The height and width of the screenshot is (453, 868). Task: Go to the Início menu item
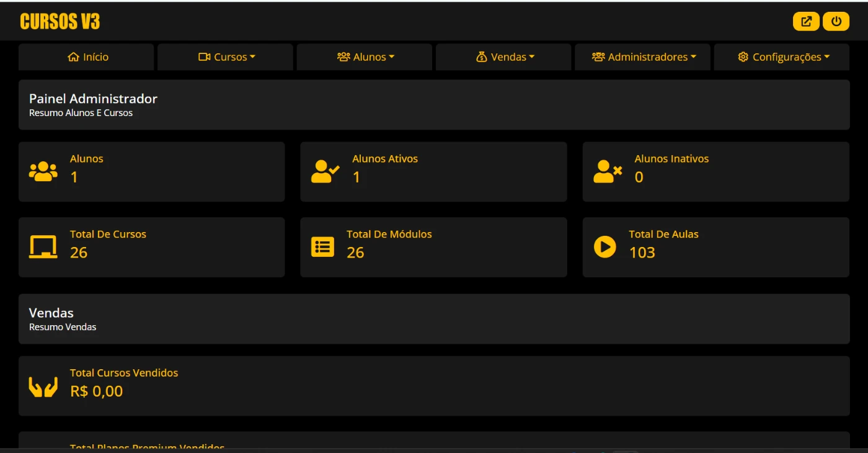87,57
